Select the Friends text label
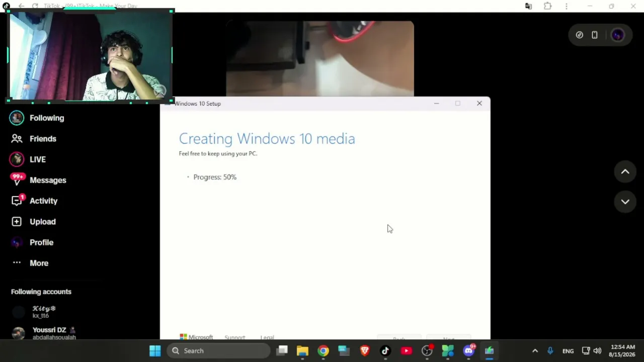 pyautogui.click(x=43, y=138)
